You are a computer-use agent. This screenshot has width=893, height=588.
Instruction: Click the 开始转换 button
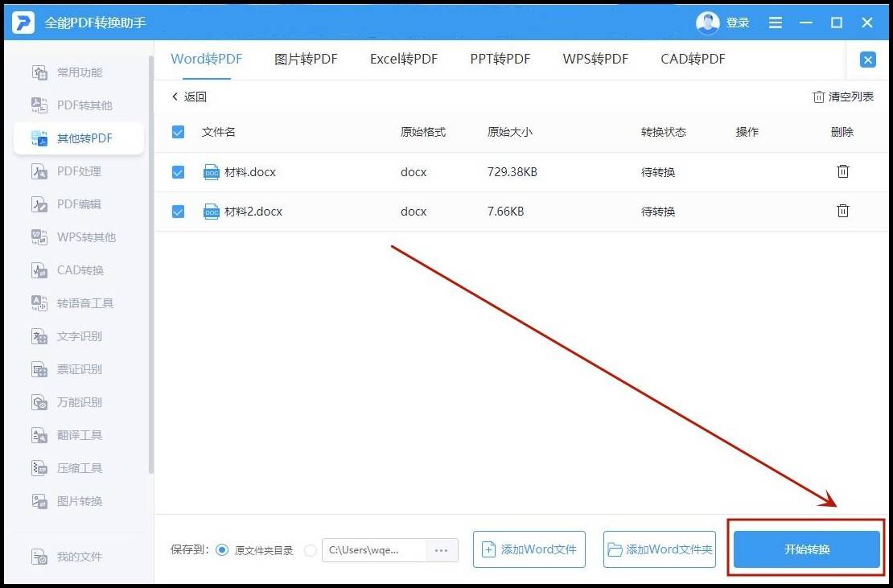coord(807,549)
